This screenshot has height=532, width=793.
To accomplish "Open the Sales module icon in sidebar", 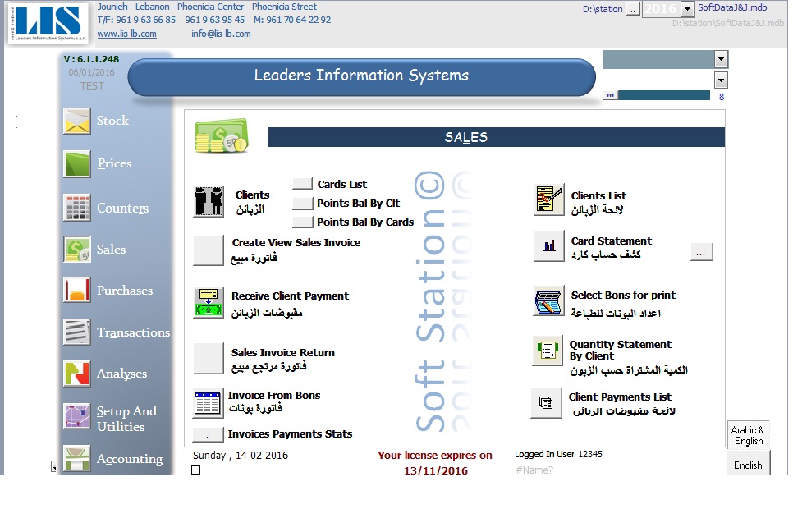I will 77,250.
